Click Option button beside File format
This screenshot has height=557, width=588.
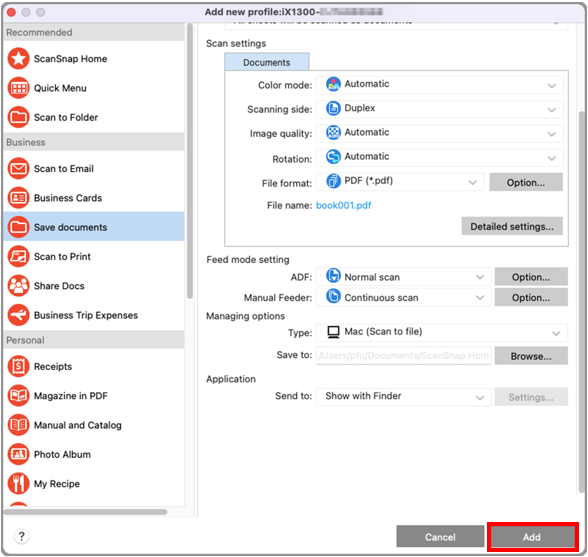pos(526,182)
